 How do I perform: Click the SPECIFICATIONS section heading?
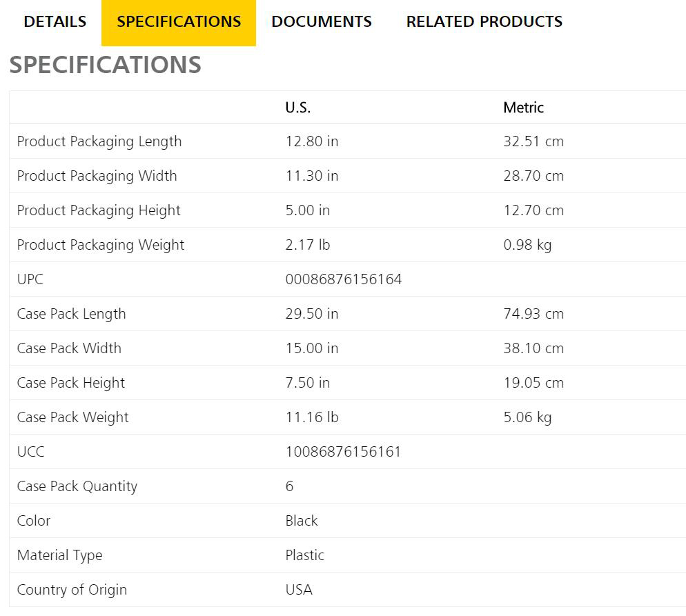105,65
